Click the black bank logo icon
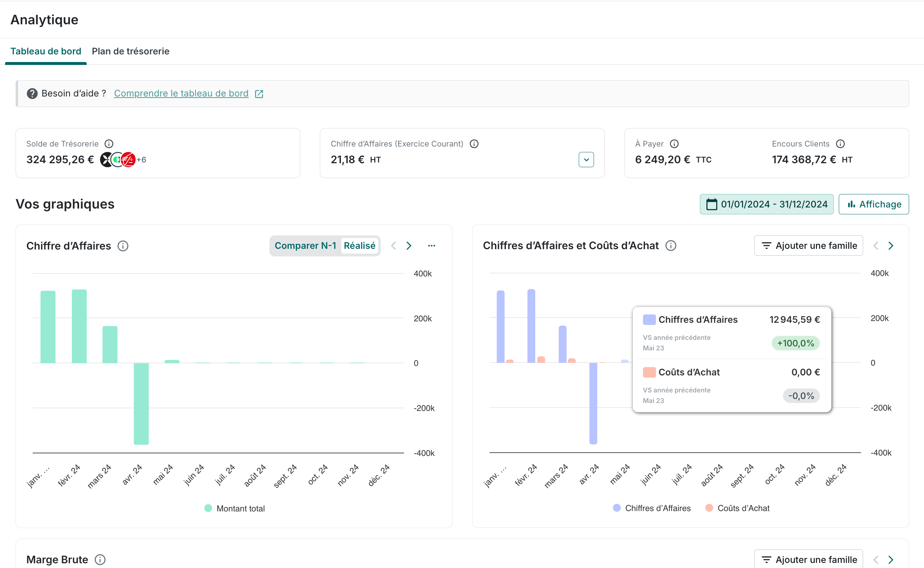924x568 pixels. tap(106, 160)
